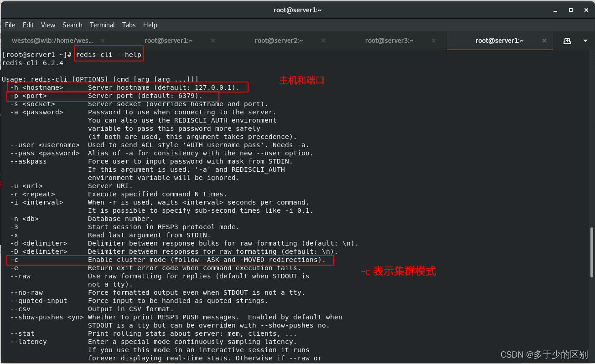
Task: Open the File menu
Action: [x=10, y=25]
